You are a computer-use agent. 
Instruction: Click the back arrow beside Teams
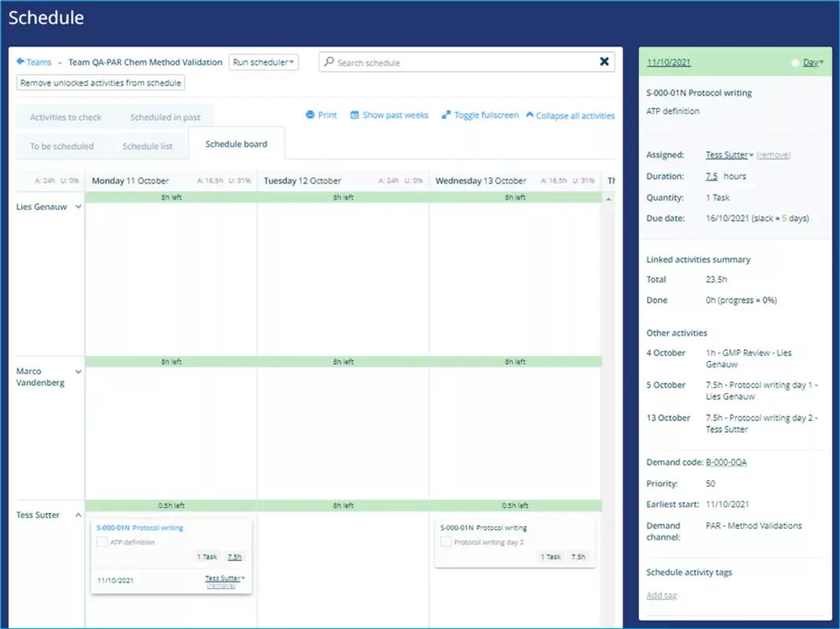coord(20,61)
